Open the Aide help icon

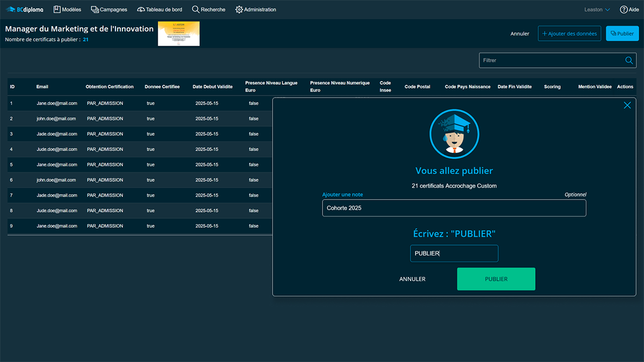tap(625, 10)
